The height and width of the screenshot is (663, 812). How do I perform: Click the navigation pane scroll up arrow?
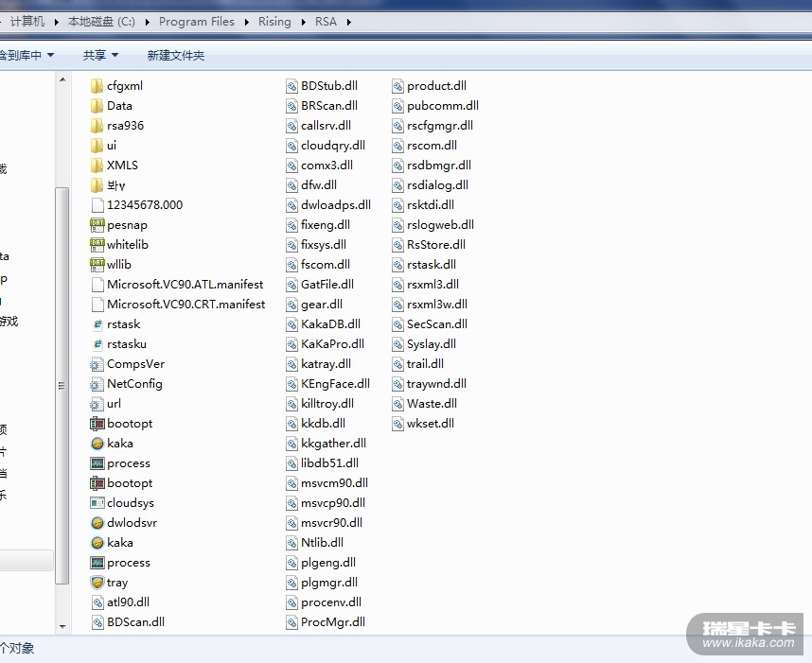point(62,79)
